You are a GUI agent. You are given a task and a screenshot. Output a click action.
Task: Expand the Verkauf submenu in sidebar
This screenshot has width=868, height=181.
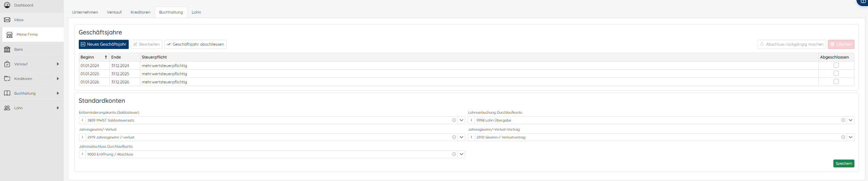coord(58,64)
